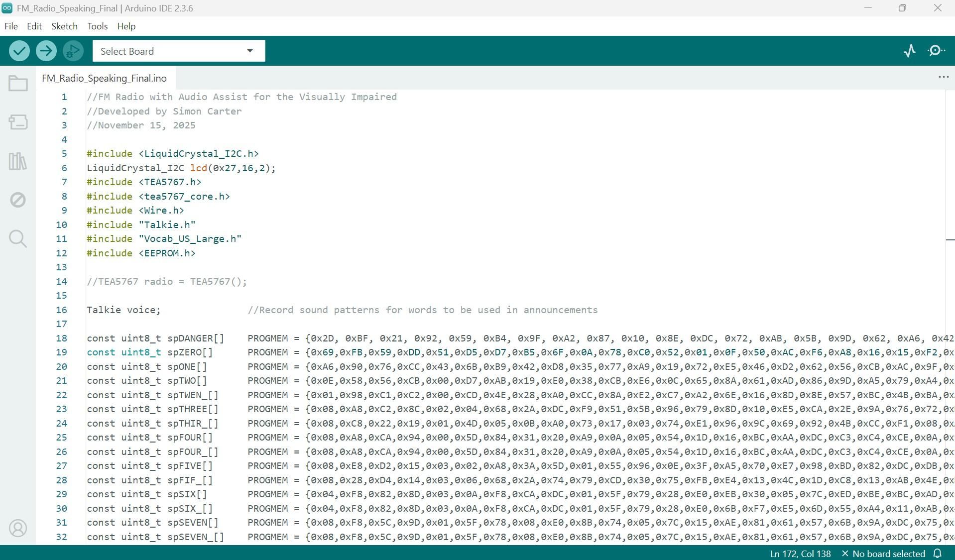The width and height of the screenshot is (955, 560).
Task: Click line number 18 in the gutter
Action: tap(61, 338)
